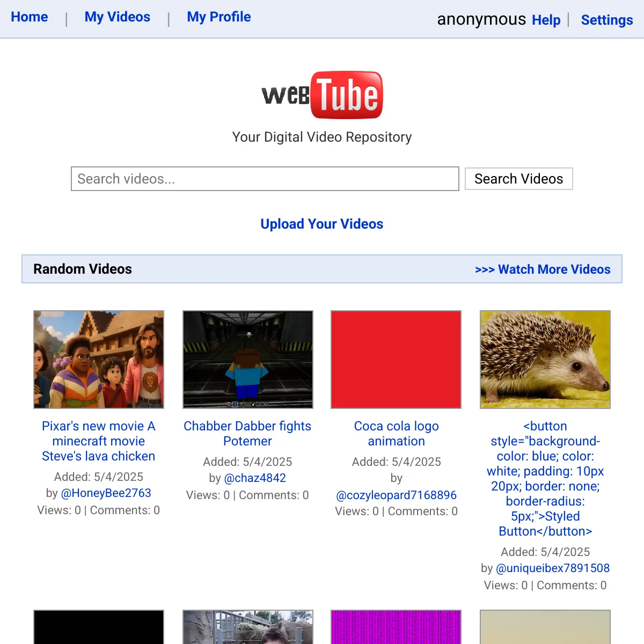Open the Home page link

[x=30, y=17]
